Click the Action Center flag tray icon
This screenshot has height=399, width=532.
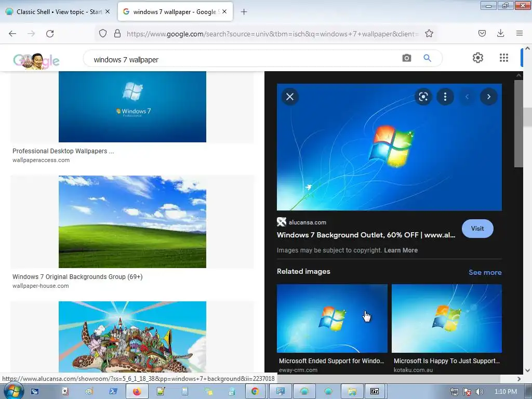click(467, 392)
